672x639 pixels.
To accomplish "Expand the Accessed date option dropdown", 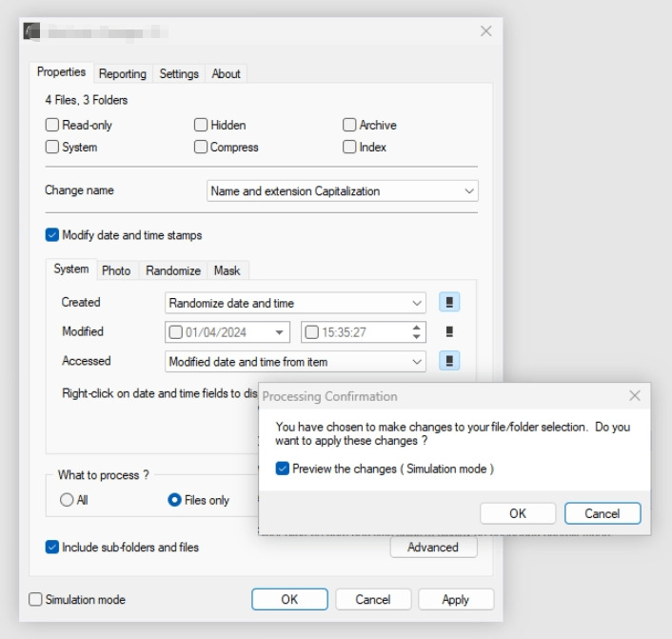I will click(x=417, y=362).
